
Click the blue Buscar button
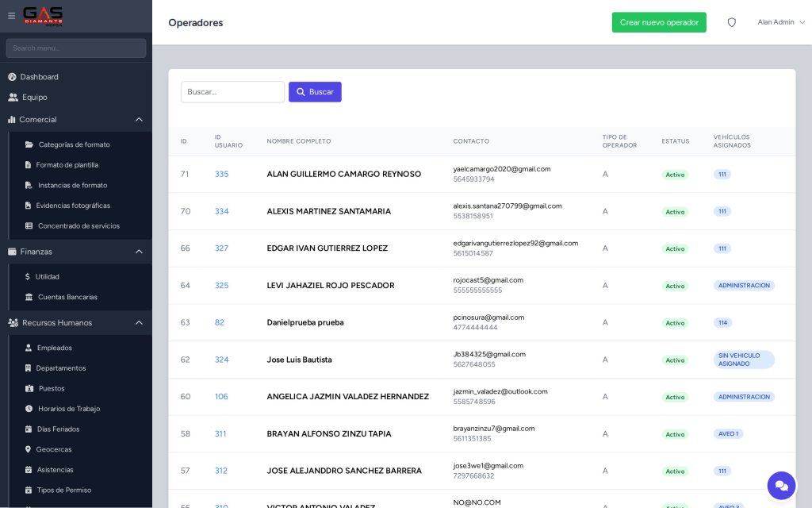[315, 92]
